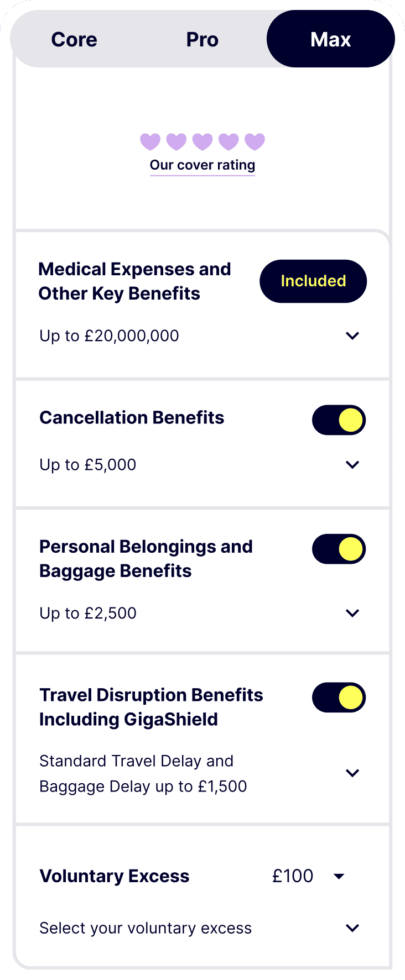Screen dimensions: 405x980
Task: Click the first purple heart rating icon
Action: point(150,142)
